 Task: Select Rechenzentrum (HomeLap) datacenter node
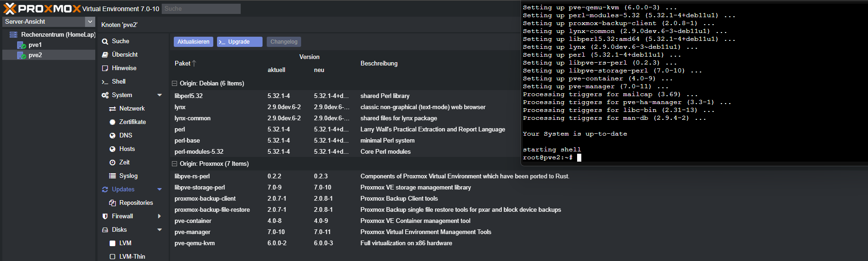[x=58, y=34]
